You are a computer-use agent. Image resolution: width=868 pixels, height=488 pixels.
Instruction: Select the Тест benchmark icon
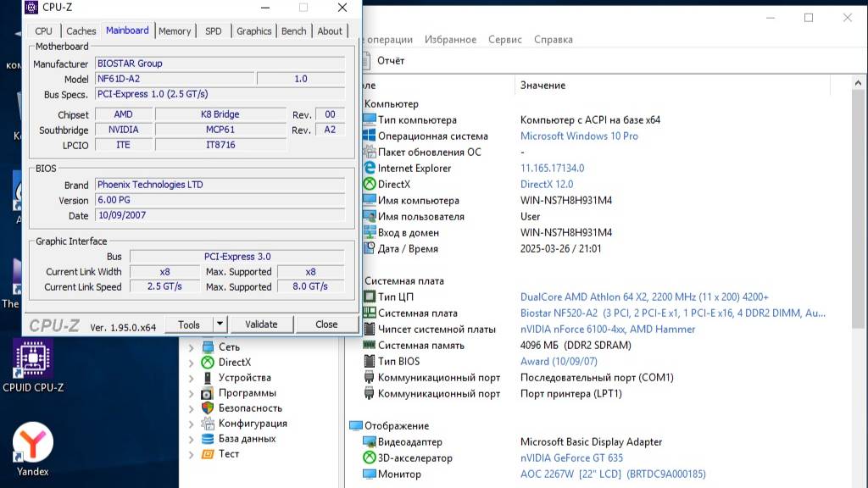[208, 454]
